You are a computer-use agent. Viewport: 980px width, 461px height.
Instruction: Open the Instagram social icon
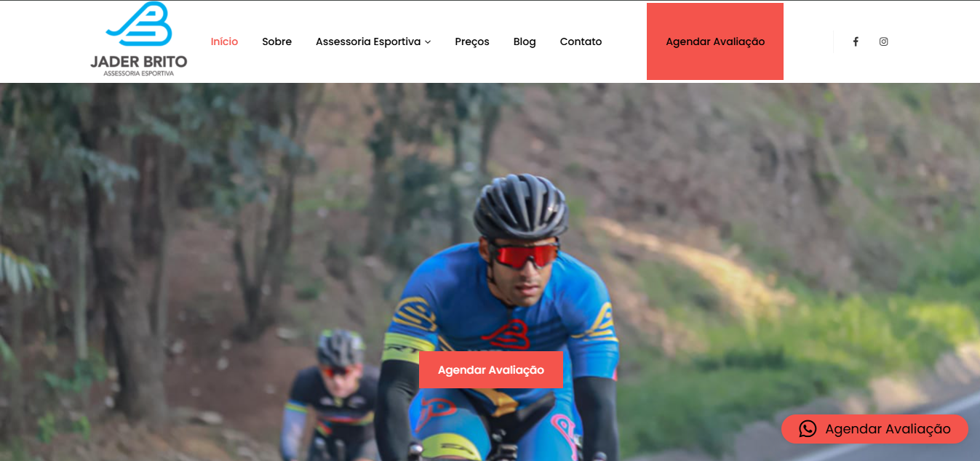883,41
